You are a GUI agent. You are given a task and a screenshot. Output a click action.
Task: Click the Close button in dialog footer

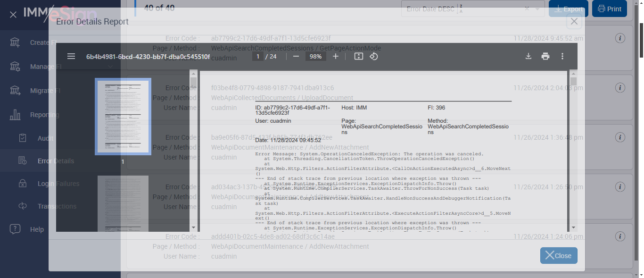coord(559,255)
